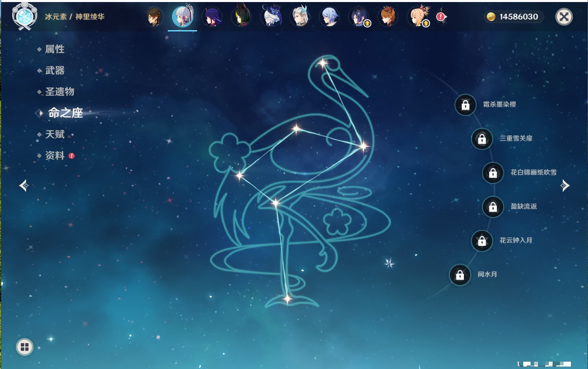
Task: Click the 花白锦画纸吹雪 constellation label
Action: [x=533, y=172]
